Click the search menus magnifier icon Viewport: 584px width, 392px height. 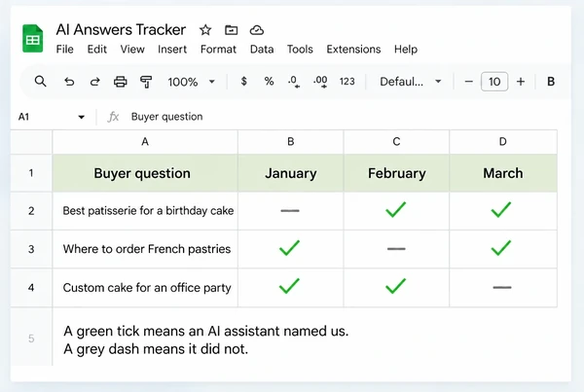click(40, 81)
